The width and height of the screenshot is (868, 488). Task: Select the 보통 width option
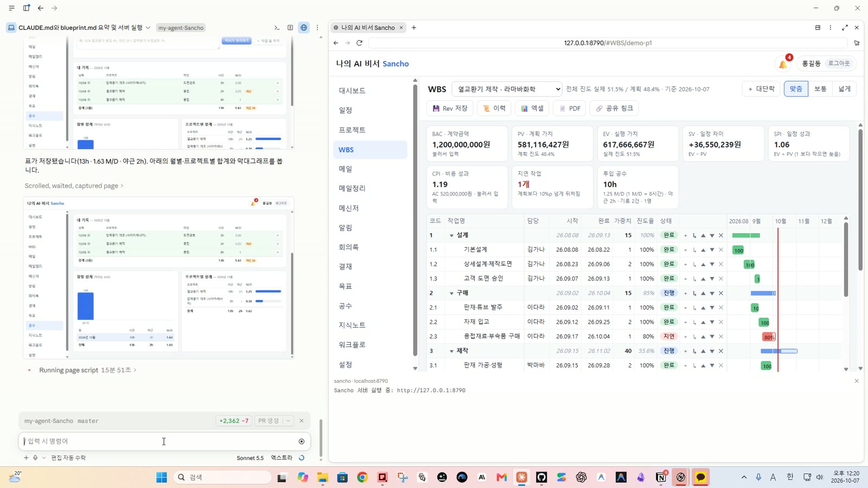pyautogui.click(x=820, y=89)
